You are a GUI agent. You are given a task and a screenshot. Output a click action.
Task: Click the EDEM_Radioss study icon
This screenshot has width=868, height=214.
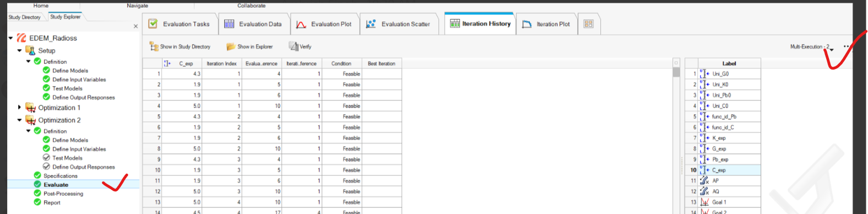click(x=21, y=38)
